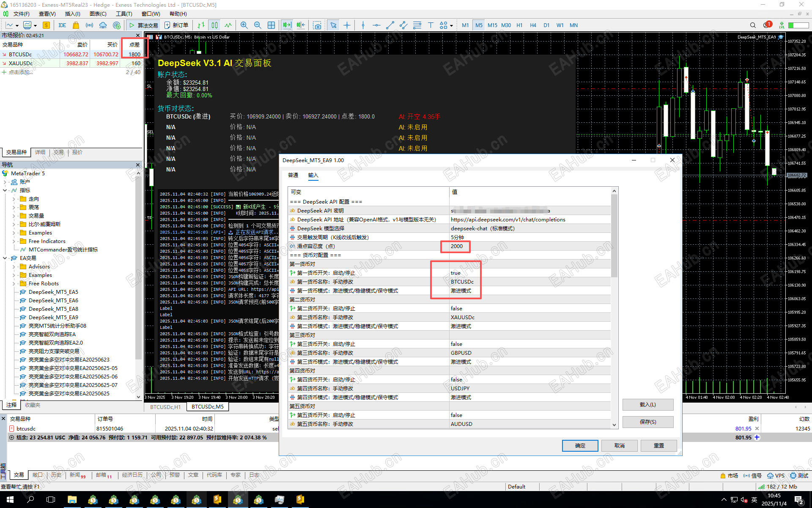Image resolution: width=812 pixels, height=508 pixels.
Task: Switch chart to line chart type icon
Action: [228, 25]
